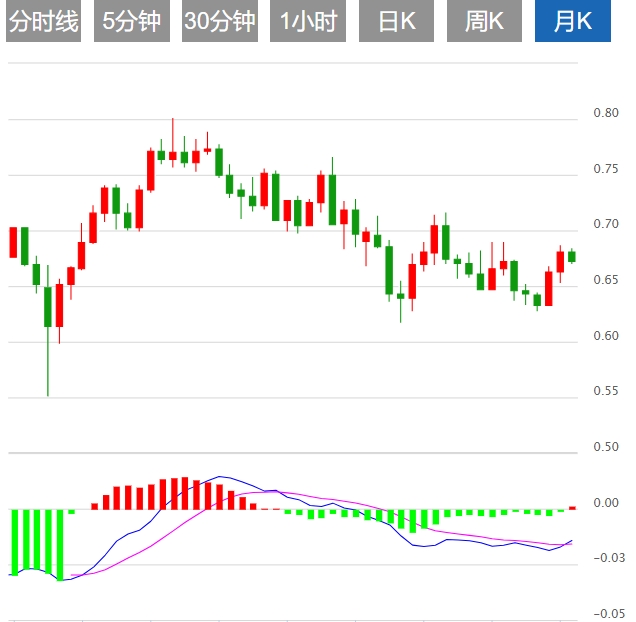Click the candlestick with wick down to 0.55
This screenshot has width=636, height=622.
[47, 307]
